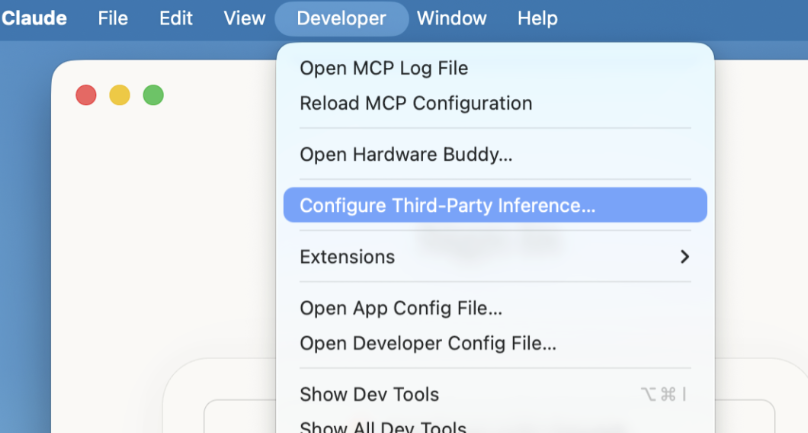Click the green fullscreen window button

[x=153, y=95]
